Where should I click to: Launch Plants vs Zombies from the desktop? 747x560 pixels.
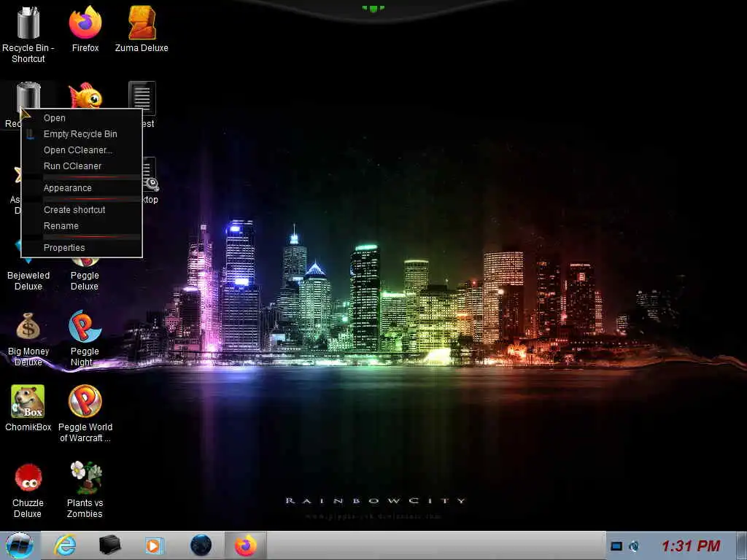85,489
